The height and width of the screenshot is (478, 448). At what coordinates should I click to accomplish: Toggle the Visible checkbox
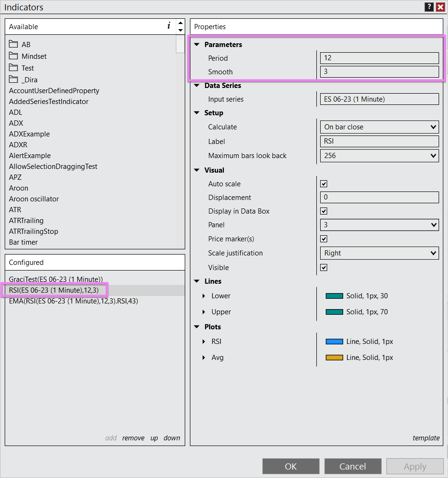[323, 268]
